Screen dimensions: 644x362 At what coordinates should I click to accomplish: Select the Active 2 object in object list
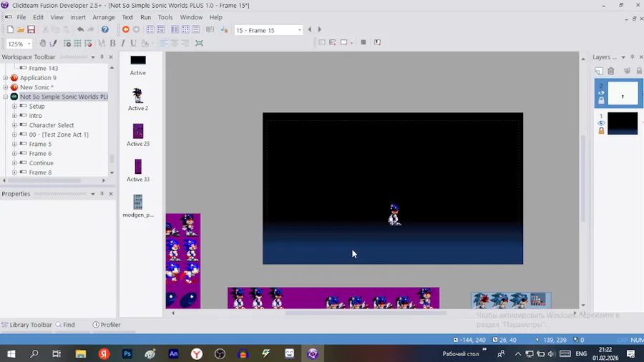click(x=138, y=99)
